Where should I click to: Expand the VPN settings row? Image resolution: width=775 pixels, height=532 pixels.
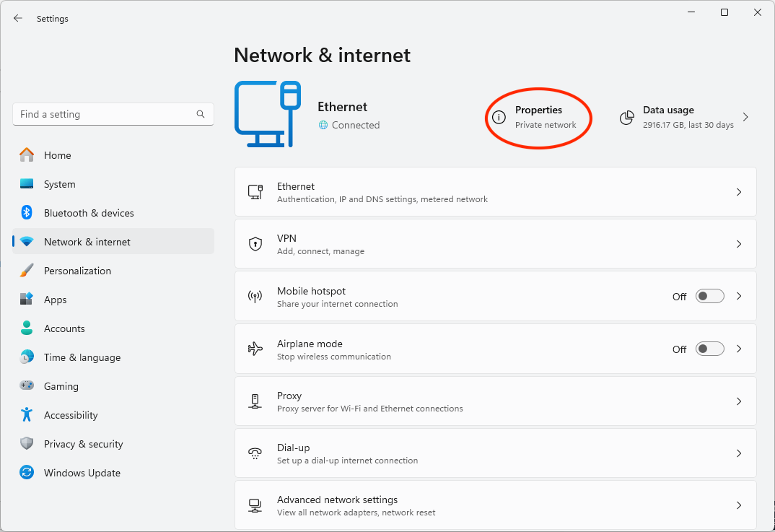pyautogui.click(x=738, y=243)
